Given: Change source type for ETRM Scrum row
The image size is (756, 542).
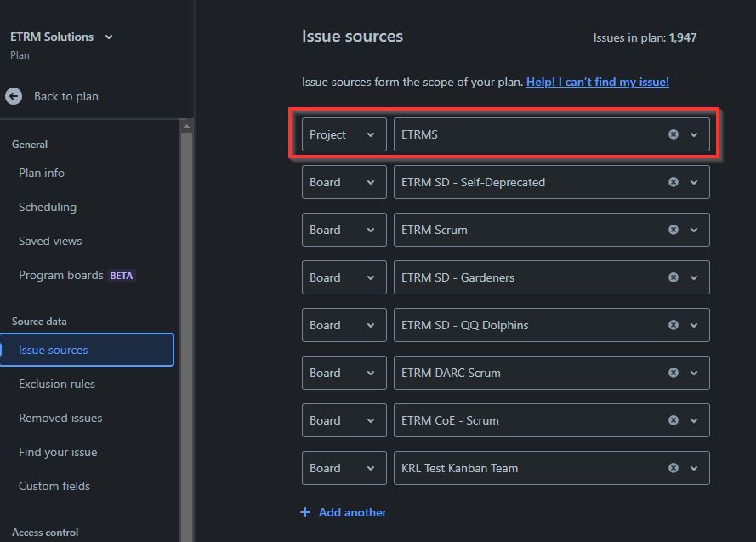Looking at the screenshot, I should [x=344, y=230].
